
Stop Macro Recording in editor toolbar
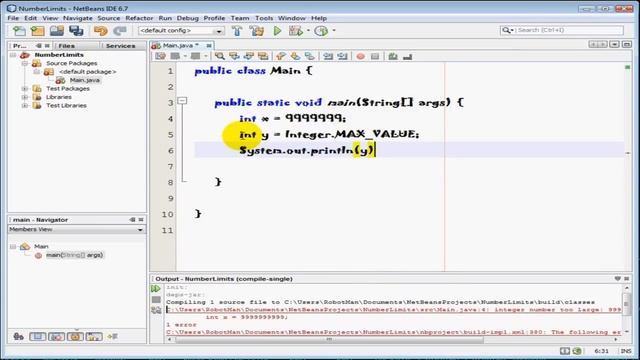click(x=375, y=56)
